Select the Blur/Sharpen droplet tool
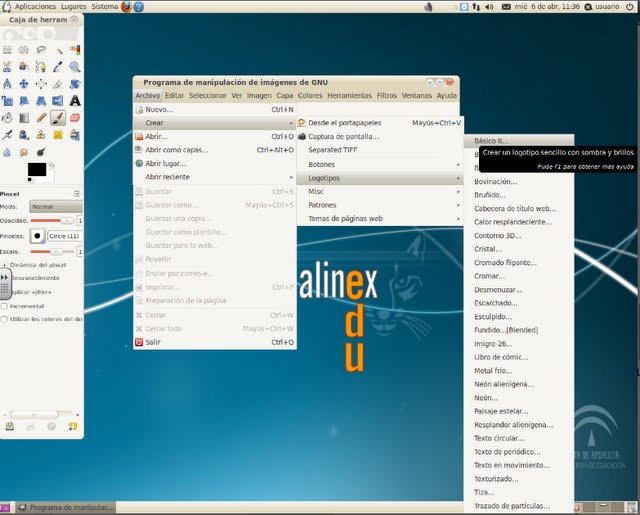The width and height of the screenshot is (640, 515). tap(7, 152)
